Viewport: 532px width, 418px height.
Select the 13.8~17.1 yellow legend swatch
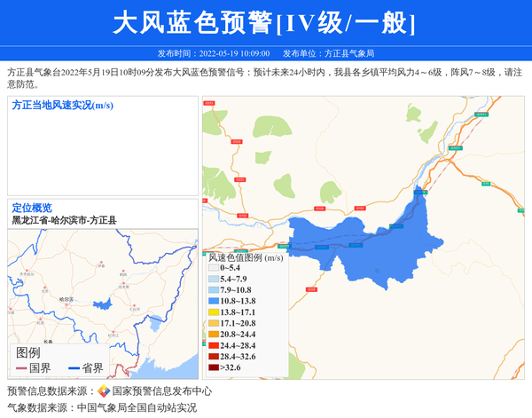click(213, 312)
